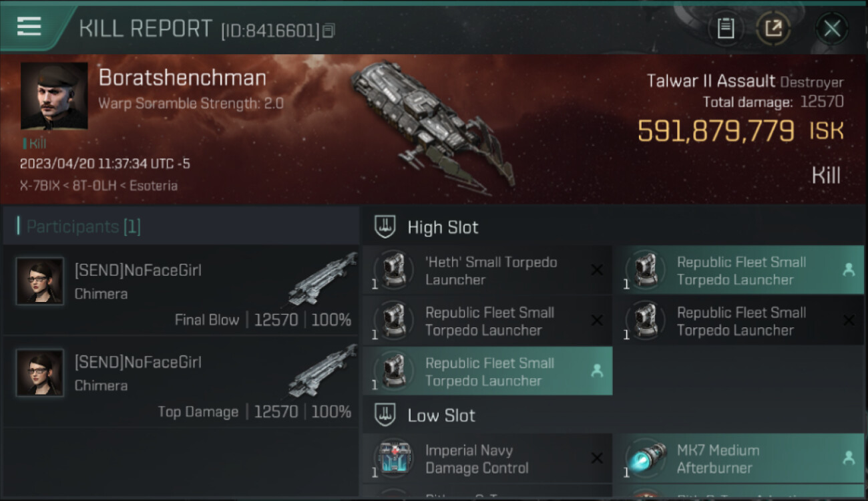Open the hamburger menu
The width and height of the screenshot is (868, 501).
pyautogui.click(x=29, y=27)
